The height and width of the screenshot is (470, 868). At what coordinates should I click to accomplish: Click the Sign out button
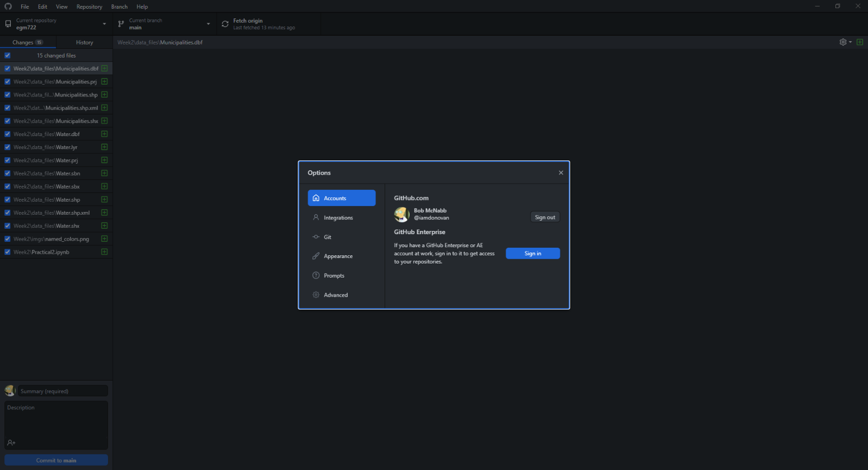click(x=545, y=217)
